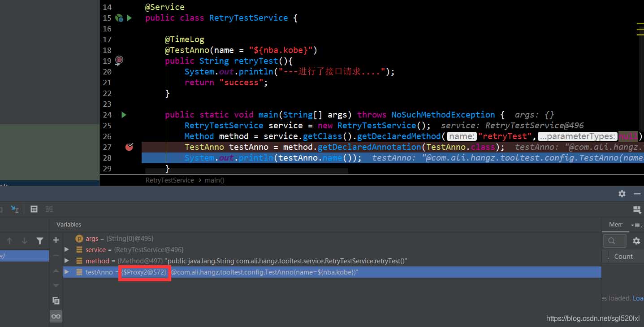The height and width of the screenshot is (327, 644).
Task: Open the Restore Layout icon in debugger
Action: pyautogui.click(x=636, y=209)
